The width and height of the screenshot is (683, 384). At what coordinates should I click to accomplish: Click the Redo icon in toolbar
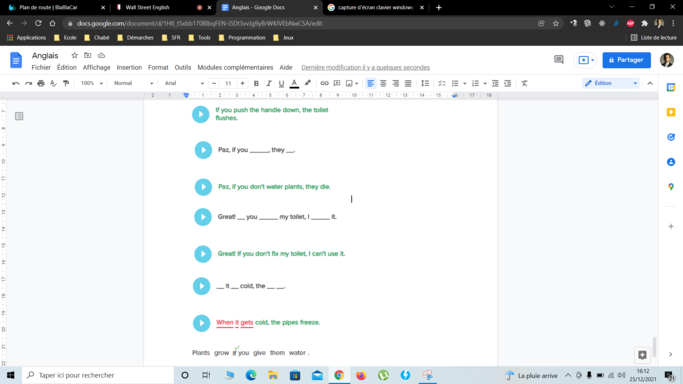click(x=28, y=83)
